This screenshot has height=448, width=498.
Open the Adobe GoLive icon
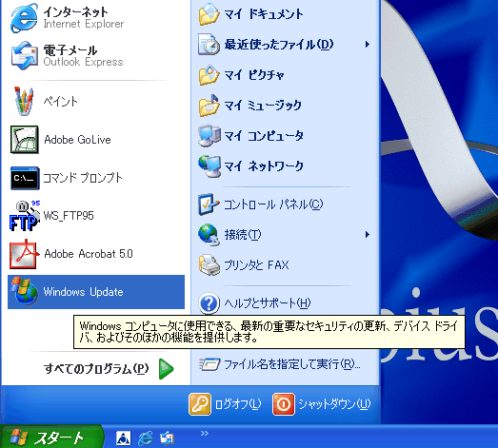click(25, 139)
